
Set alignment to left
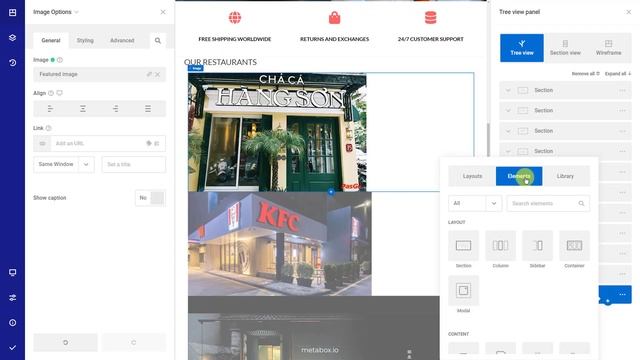click(50, 109)
